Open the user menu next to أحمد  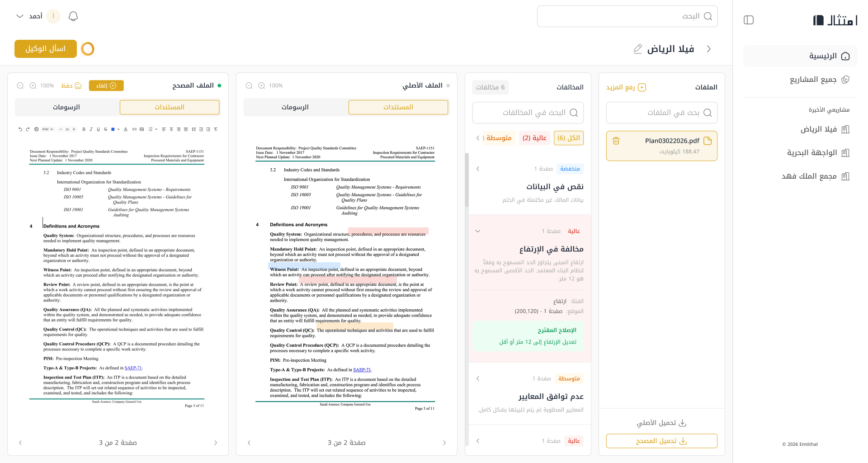(20, 16)
